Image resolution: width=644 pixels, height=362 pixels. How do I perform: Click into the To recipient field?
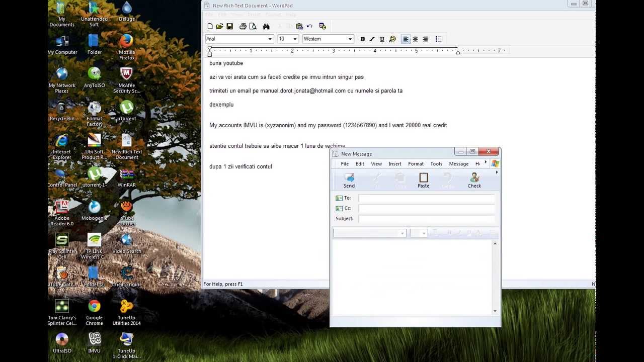coord(427,198)
